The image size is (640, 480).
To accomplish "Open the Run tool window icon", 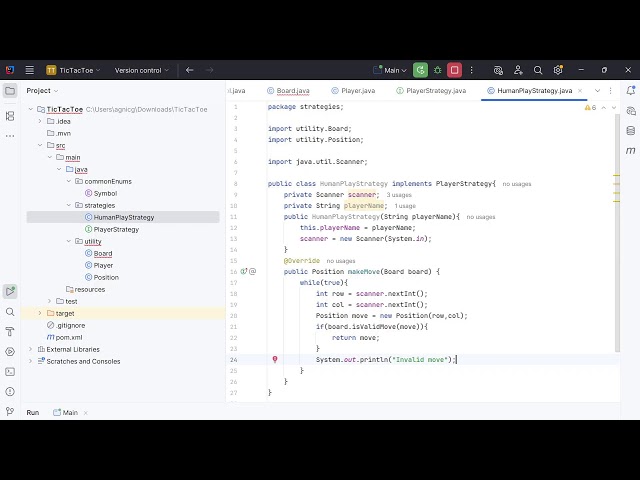I will click(x=10, y=291).
